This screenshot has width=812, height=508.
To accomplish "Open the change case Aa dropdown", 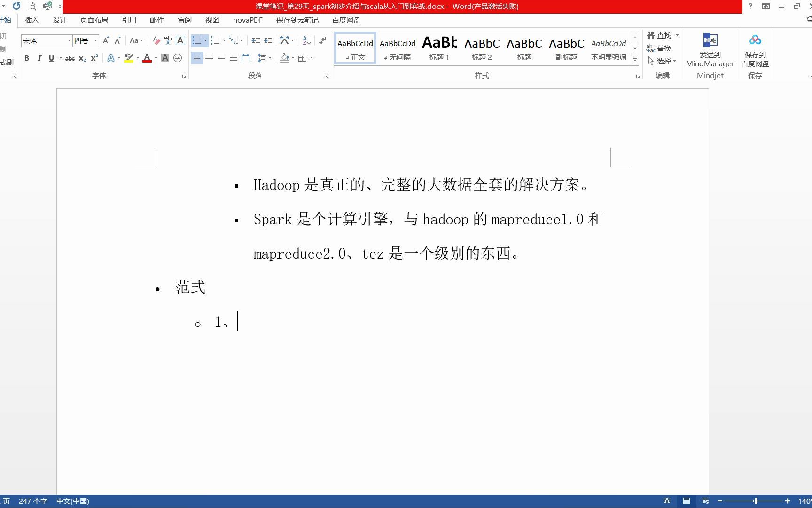I will (x=136, y=40).
